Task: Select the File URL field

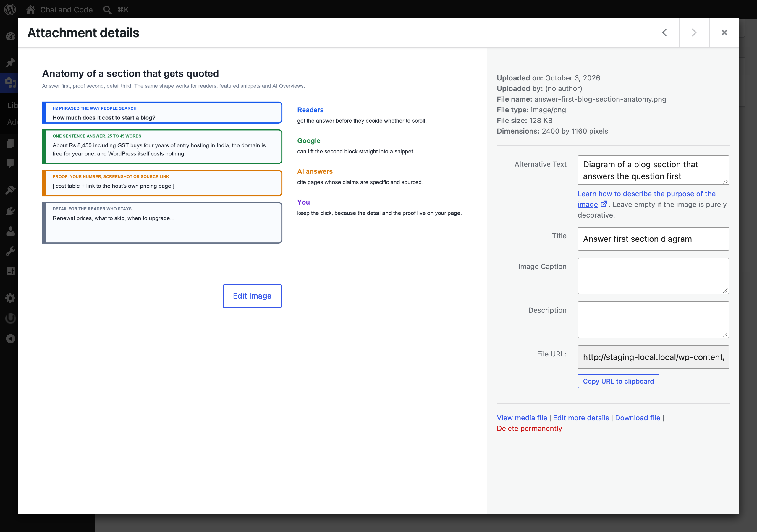Action: [x=653, y=357]
